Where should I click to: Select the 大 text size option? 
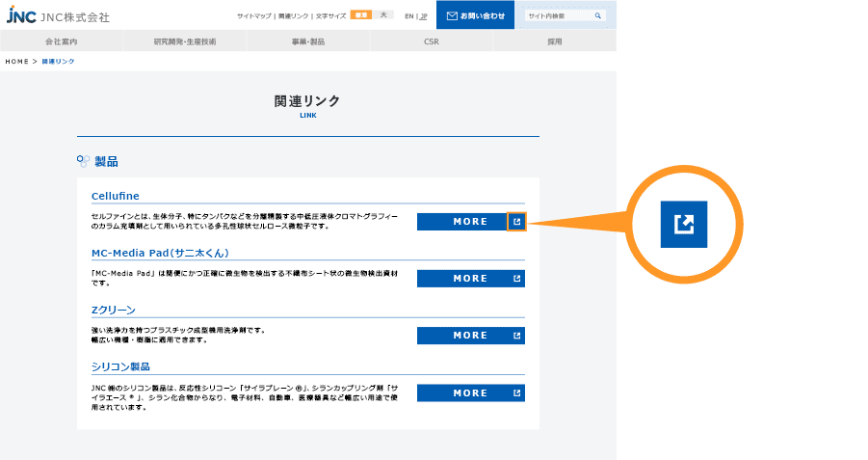383,15
